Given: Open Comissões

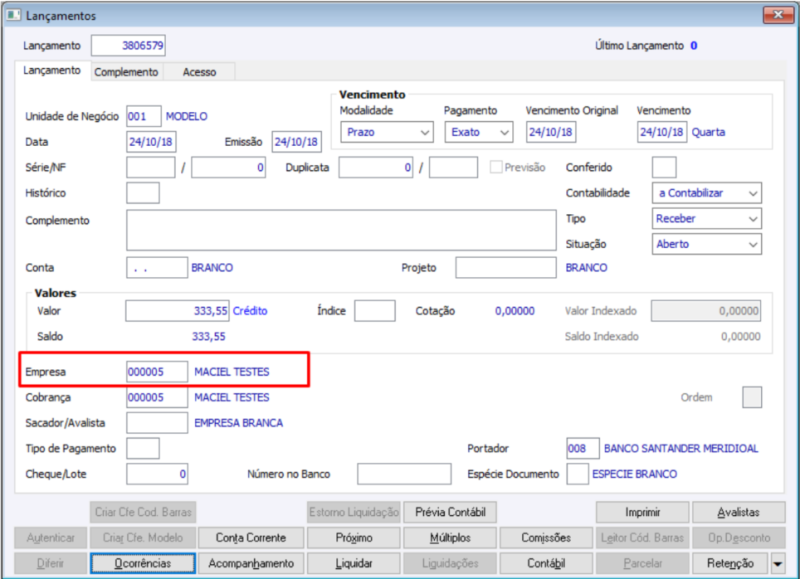Looking at the screenshot, I should 546,538.
